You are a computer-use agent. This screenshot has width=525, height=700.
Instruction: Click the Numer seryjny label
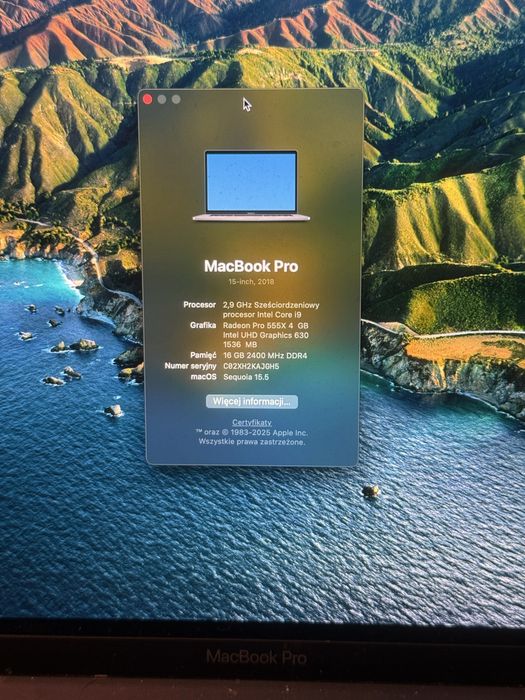[x=191, y=366]
